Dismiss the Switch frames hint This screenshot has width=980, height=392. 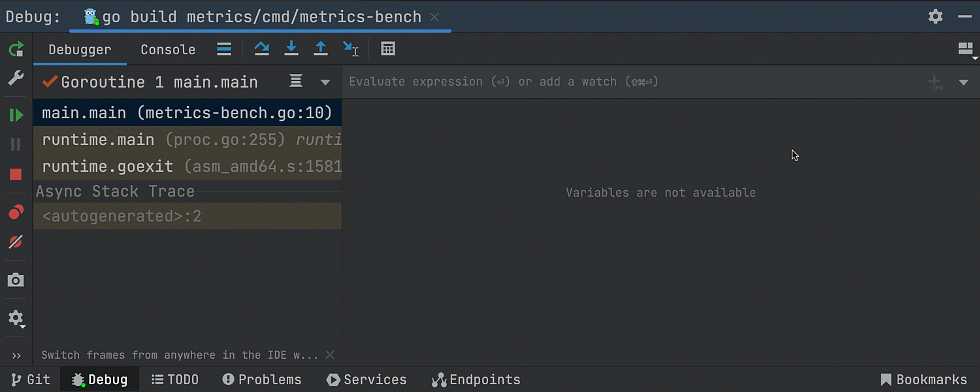330,355
